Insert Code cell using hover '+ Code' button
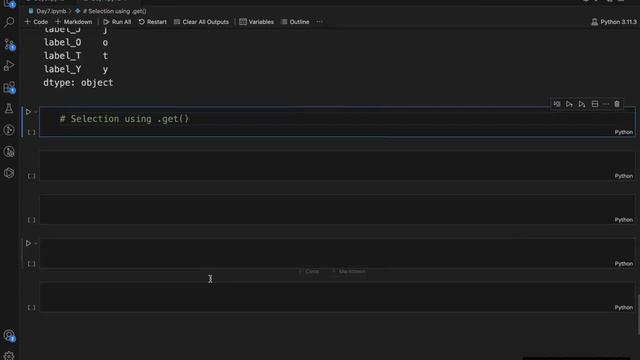 (x=309, y=271)
